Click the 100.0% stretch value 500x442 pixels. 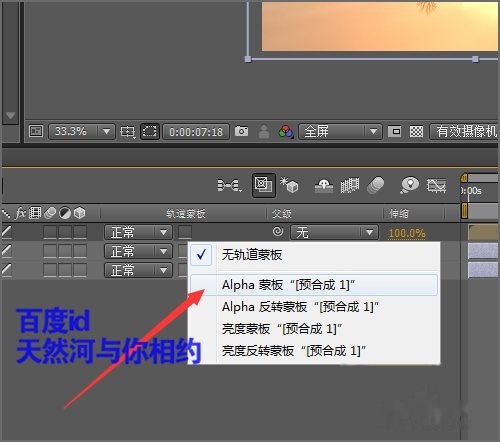tap(407, 233)
